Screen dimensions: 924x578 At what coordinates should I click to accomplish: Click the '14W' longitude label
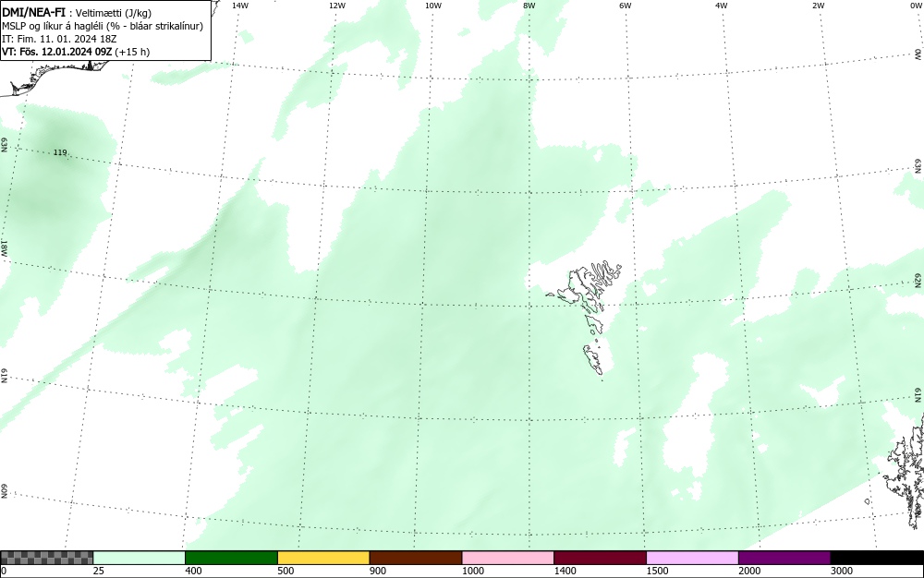[240, 6]
